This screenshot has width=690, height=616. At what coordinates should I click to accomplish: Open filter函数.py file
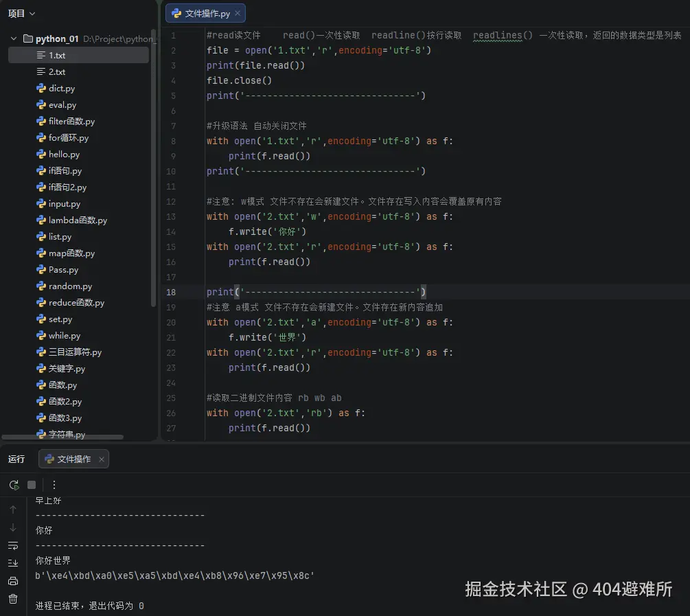point(71,121)
